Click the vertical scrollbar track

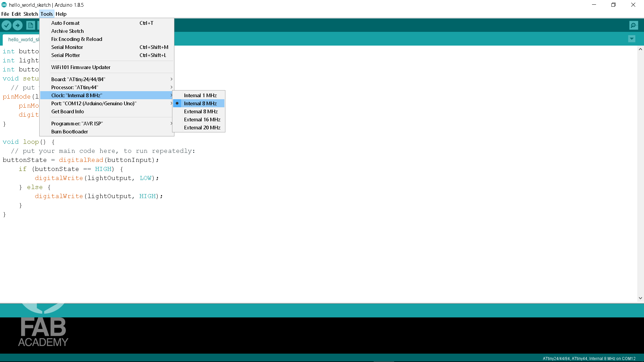(640, 174)
